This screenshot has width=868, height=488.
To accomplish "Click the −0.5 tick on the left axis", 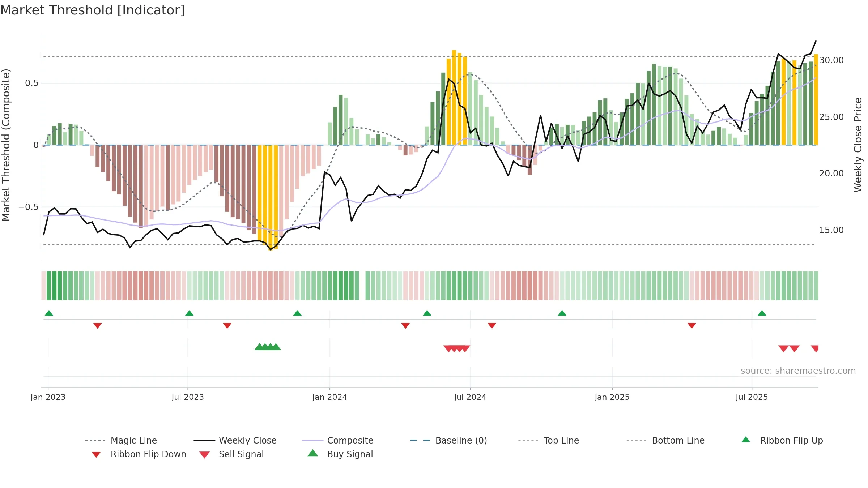I will 29,207.
